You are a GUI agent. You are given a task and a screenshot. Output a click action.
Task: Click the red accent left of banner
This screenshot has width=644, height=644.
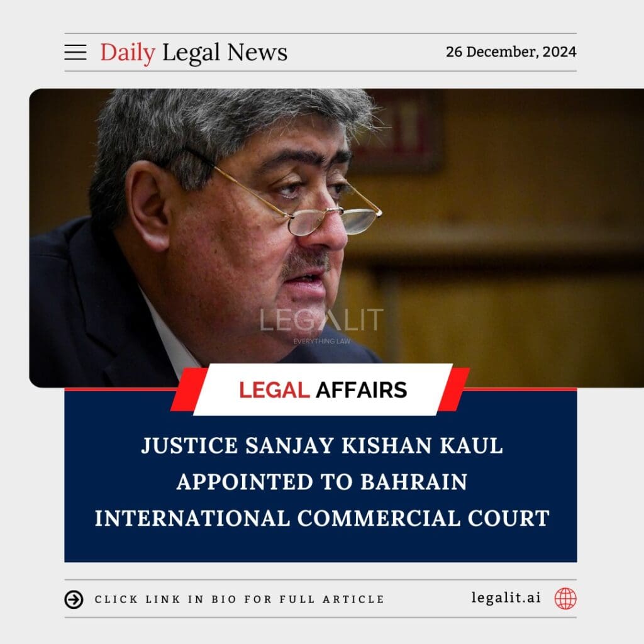(x=187, y=389)
